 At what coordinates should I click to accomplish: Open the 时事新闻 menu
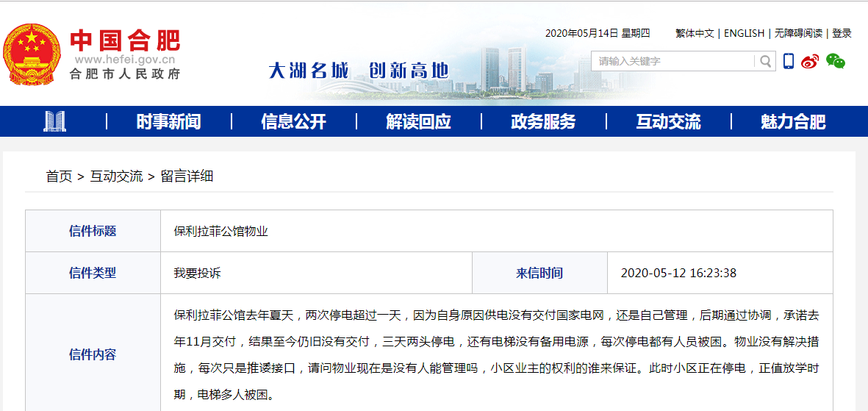[x=169, y=121]
